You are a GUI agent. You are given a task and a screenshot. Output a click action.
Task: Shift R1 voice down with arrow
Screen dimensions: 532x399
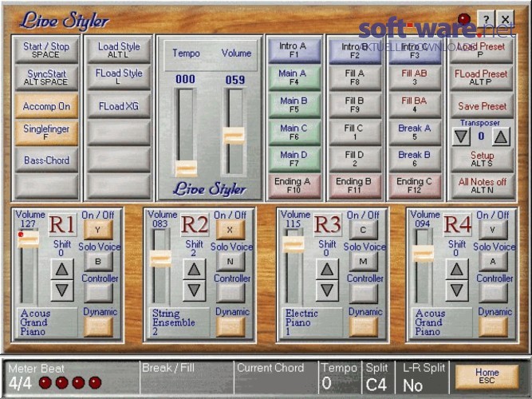tap(62, 290)
